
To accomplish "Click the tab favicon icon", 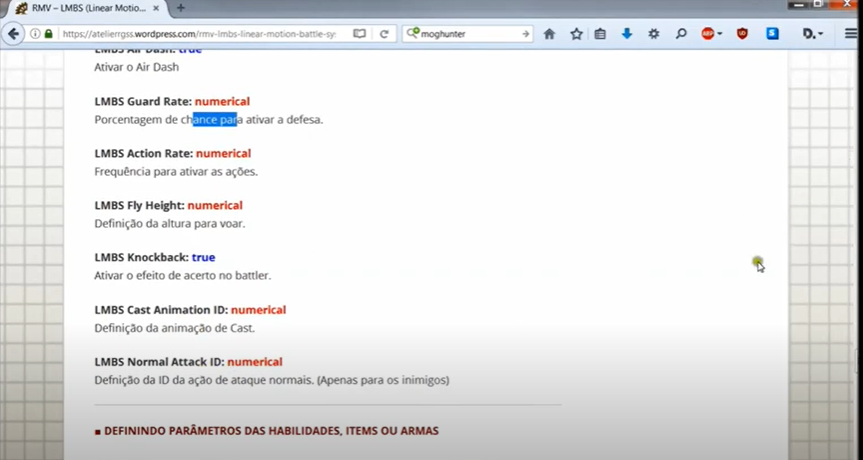I will pyautogui.click(x=21, y=9).
